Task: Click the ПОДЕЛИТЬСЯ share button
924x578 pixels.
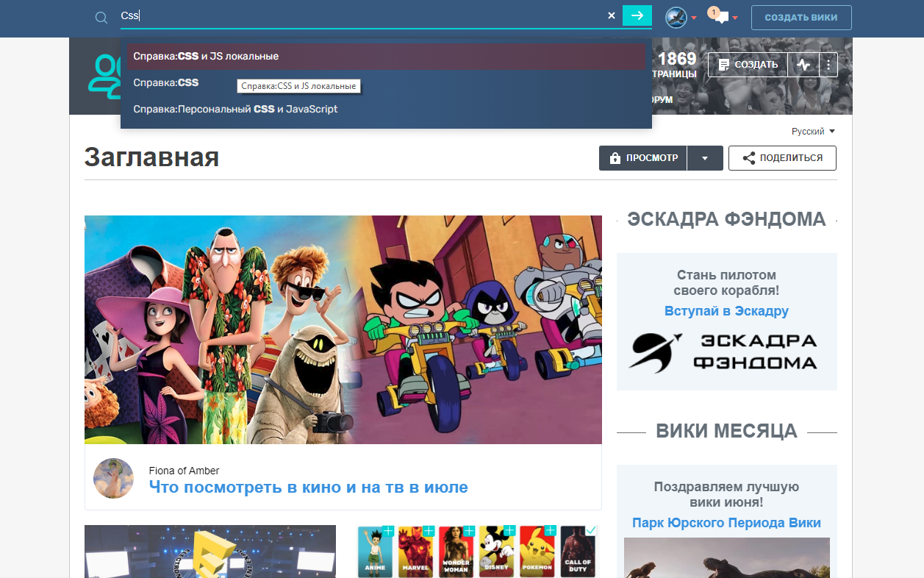Action: pos(782,158)
